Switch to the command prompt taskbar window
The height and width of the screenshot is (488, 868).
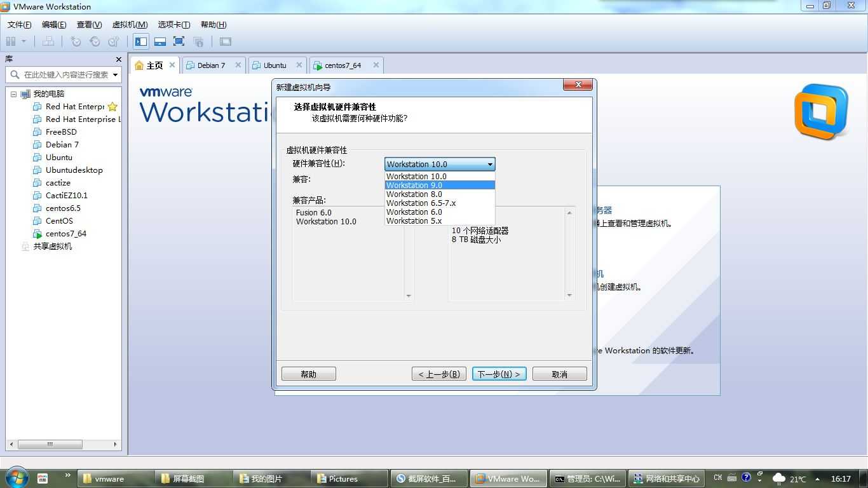click(x=588, y=479)
